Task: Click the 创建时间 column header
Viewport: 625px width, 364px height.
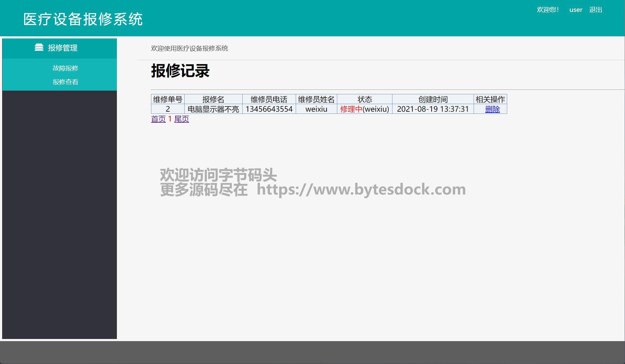Action: pos(432,99)
